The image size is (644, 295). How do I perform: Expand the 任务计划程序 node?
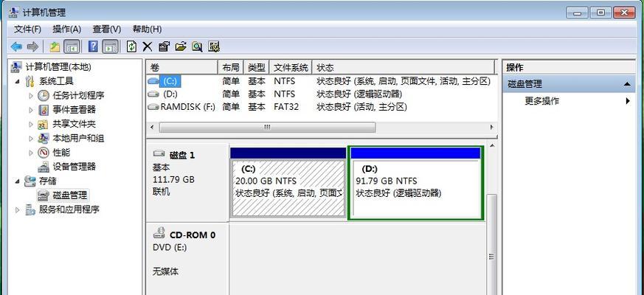click(x=31, y=96)
